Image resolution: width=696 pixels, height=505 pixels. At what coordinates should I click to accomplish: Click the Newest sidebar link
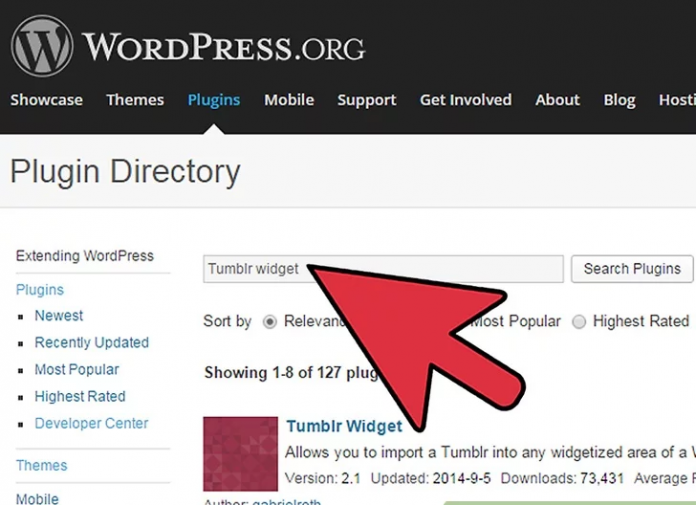[59, 316]
